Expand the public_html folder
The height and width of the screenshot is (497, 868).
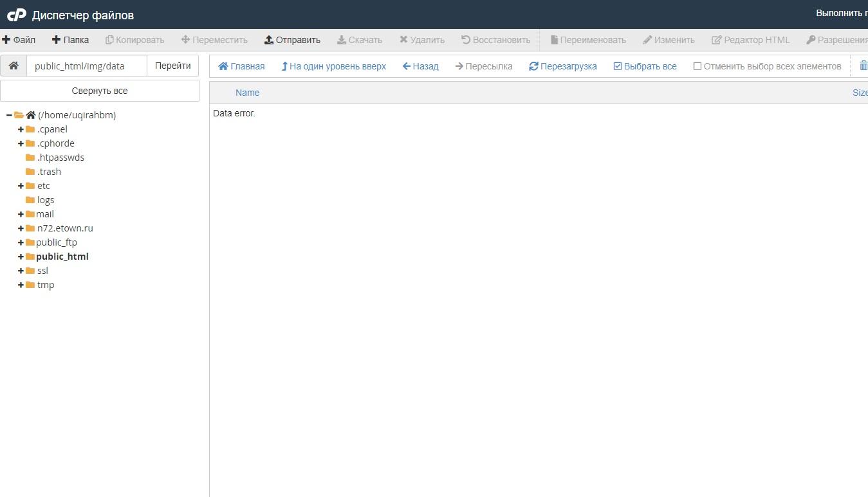point(21,257)
